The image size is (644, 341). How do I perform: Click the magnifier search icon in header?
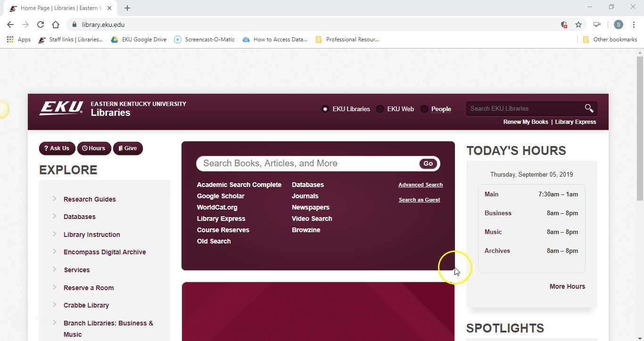(x=589, y=108)
